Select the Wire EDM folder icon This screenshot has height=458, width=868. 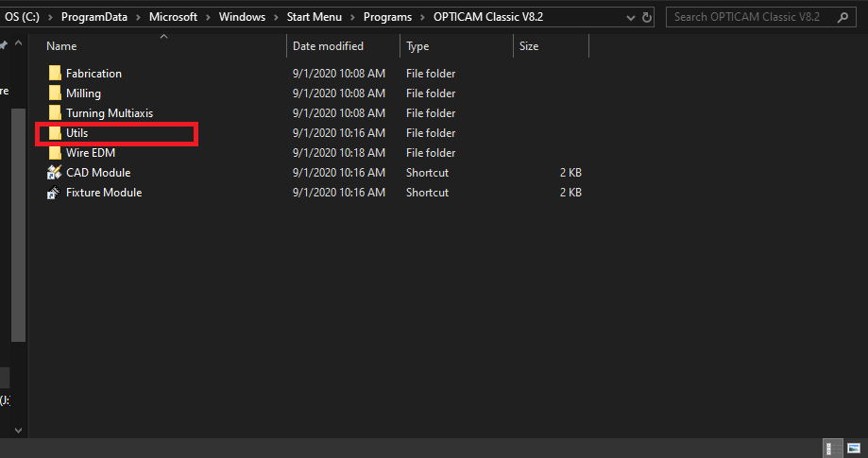pyautogui.click(x=55, y=153)
